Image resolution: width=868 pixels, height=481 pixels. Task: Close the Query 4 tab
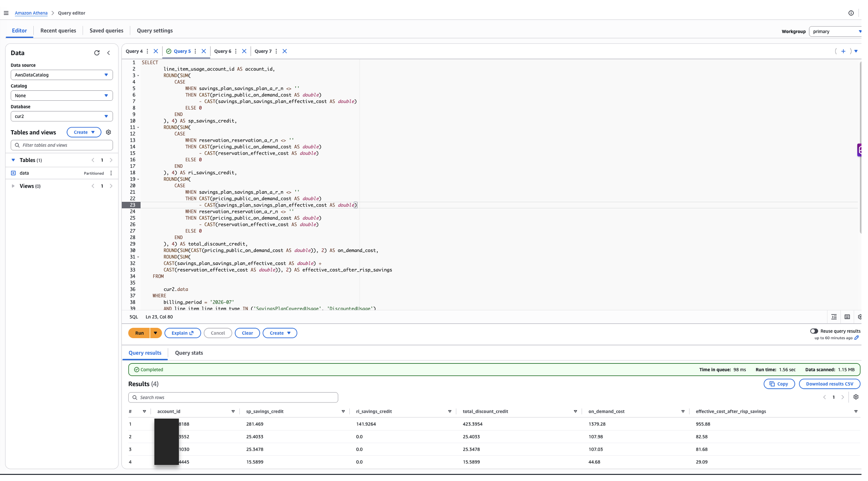tap(157, 52)
